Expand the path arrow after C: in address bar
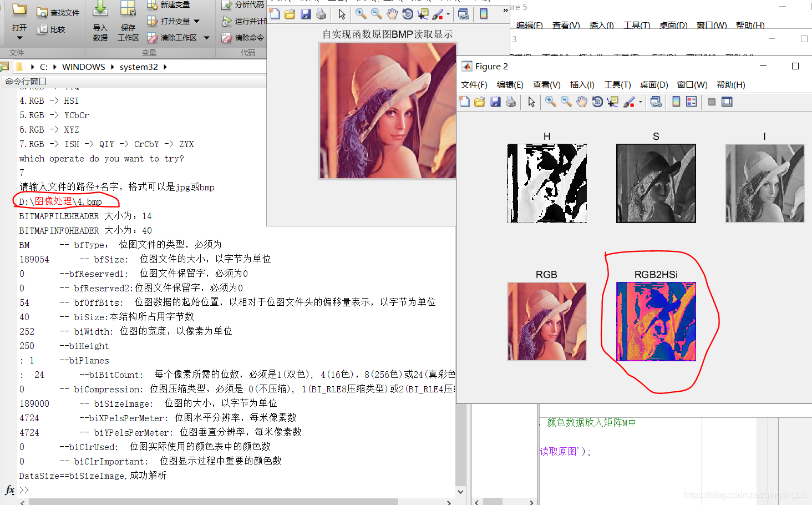 tap(54, 67)
